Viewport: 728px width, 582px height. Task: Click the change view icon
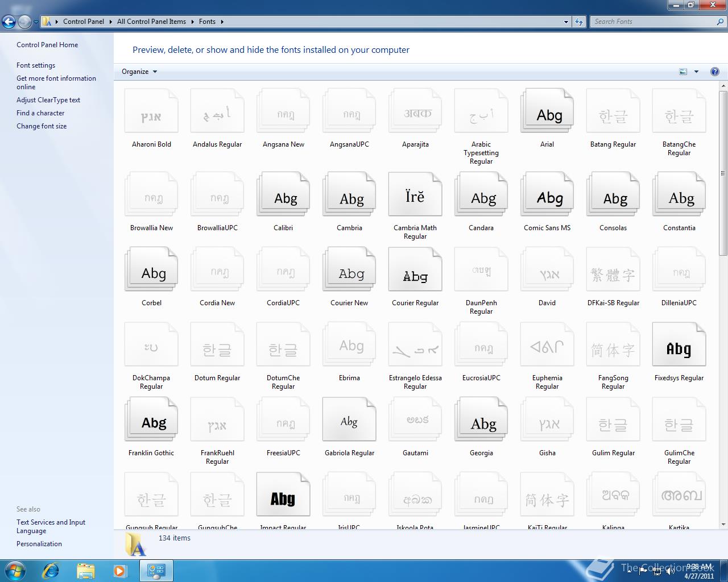click(683, 72)
